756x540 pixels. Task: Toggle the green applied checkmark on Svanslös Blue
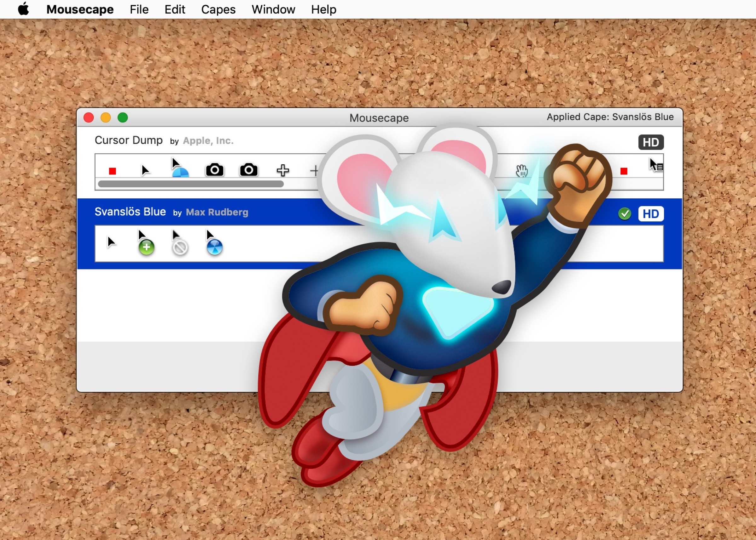(625, 213)
